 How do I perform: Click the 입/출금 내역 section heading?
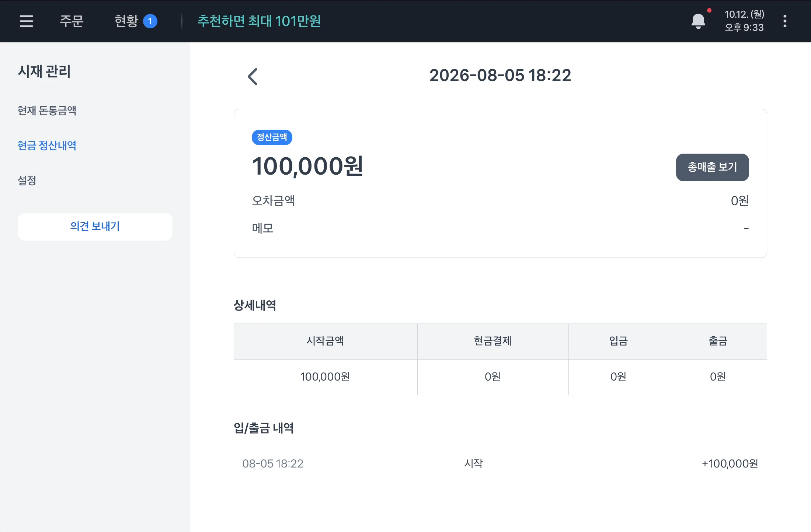(264, 428)
